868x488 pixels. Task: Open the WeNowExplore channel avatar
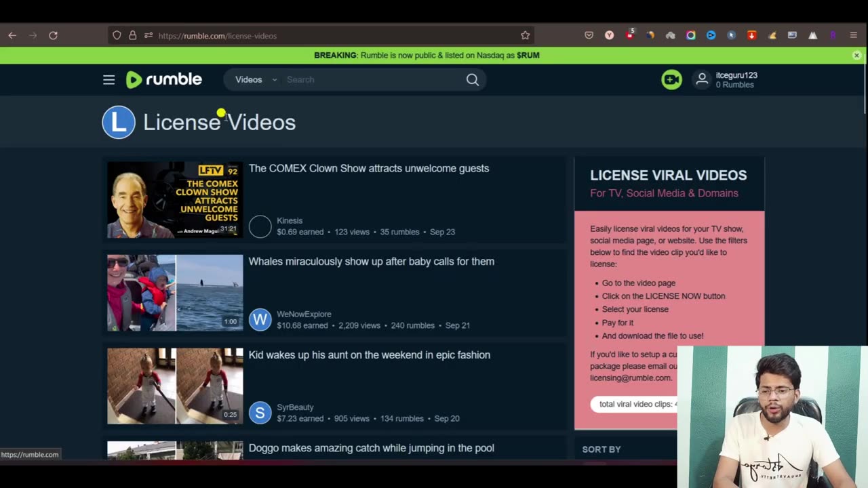click(x=260, y=319)
